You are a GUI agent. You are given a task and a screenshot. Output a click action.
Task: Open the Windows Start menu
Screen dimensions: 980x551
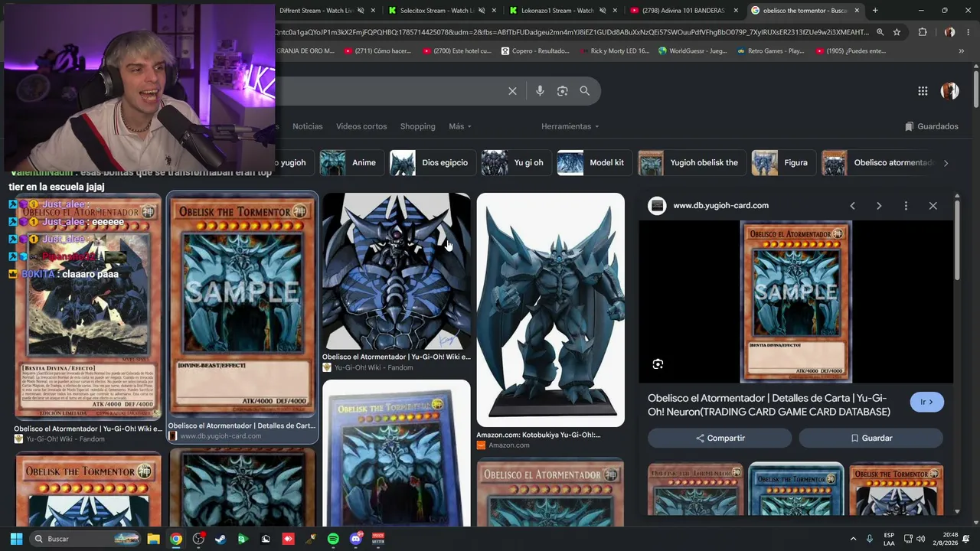coord(16,539)
